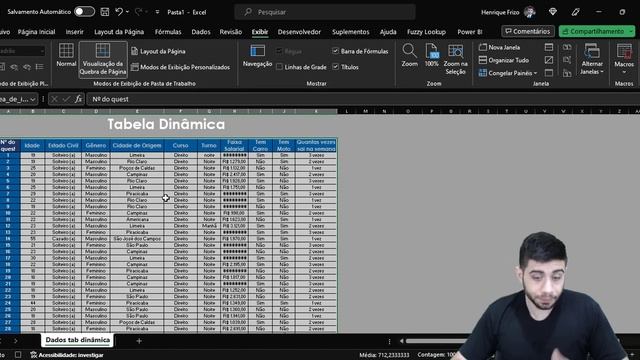Click the Save icon in title bar
The height and width of the screenshot is (360, 640).
pyautogui.click(x=105, y=12)
